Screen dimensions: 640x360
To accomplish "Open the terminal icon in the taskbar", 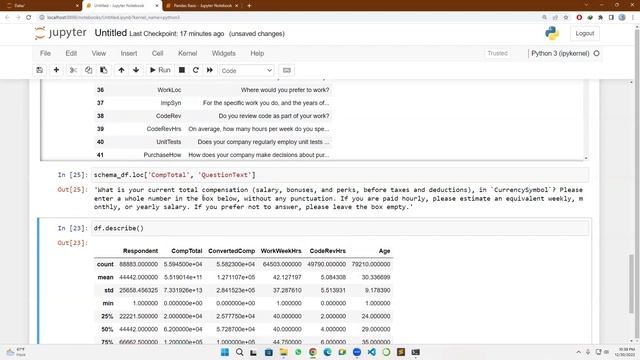I will click(x=416, y=352).
